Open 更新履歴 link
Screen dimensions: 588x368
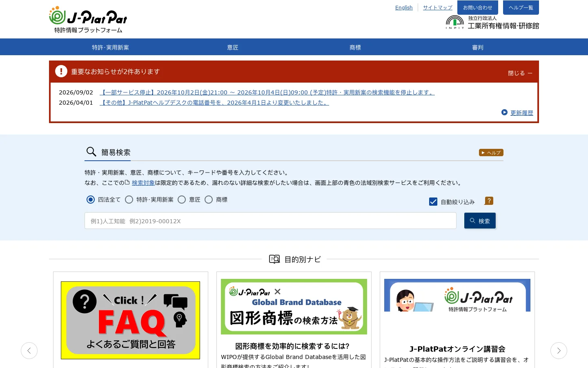[521, 113]
